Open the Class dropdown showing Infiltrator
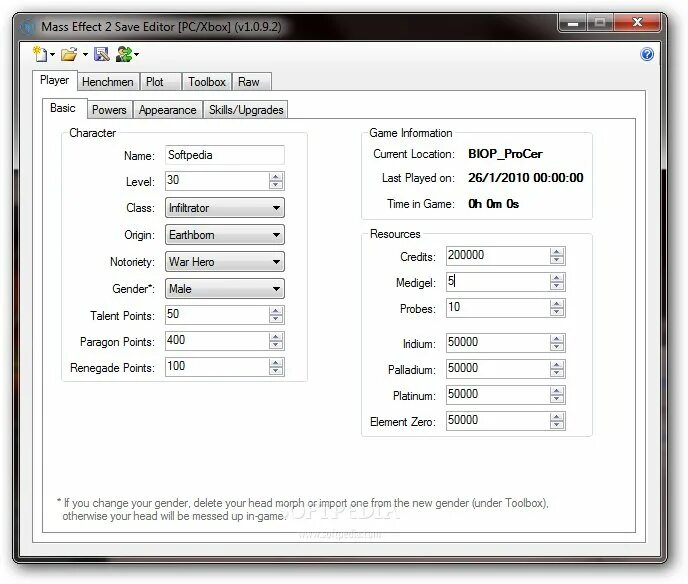The image size is (688, 584). point(225,208)
